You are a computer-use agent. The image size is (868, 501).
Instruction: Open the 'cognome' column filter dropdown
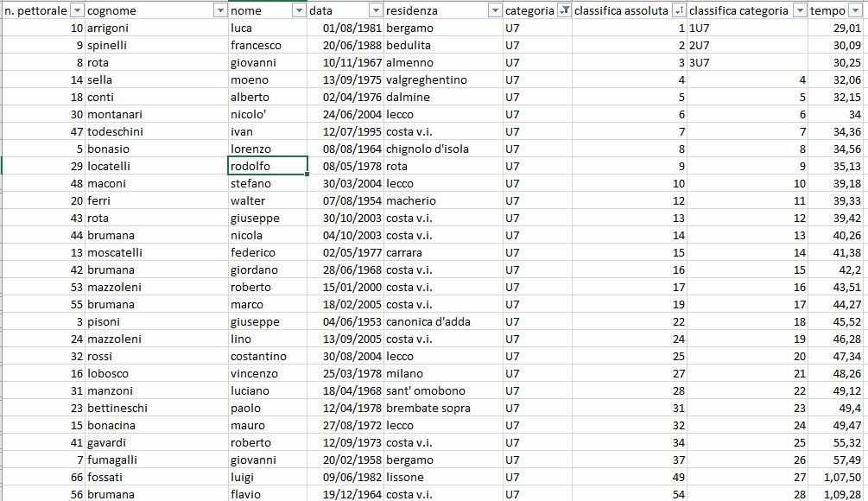pos(219,10)
